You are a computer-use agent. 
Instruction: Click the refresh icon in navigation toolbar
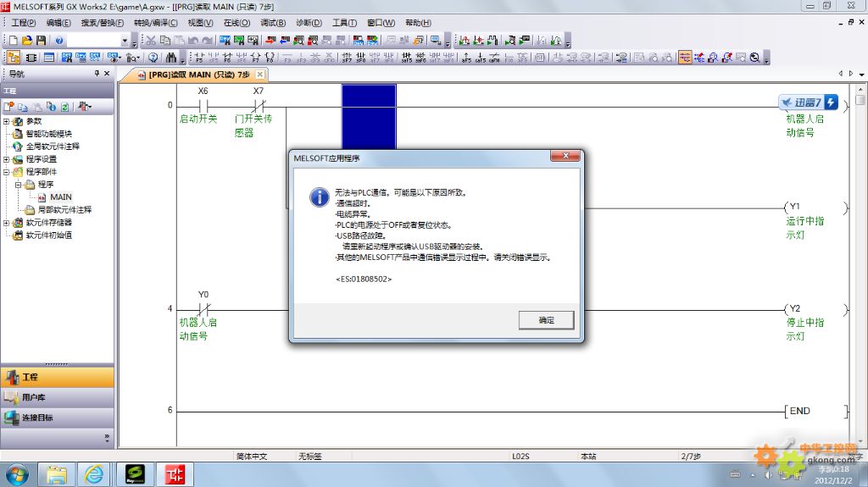pyautogui.click(x=64, y=107)
